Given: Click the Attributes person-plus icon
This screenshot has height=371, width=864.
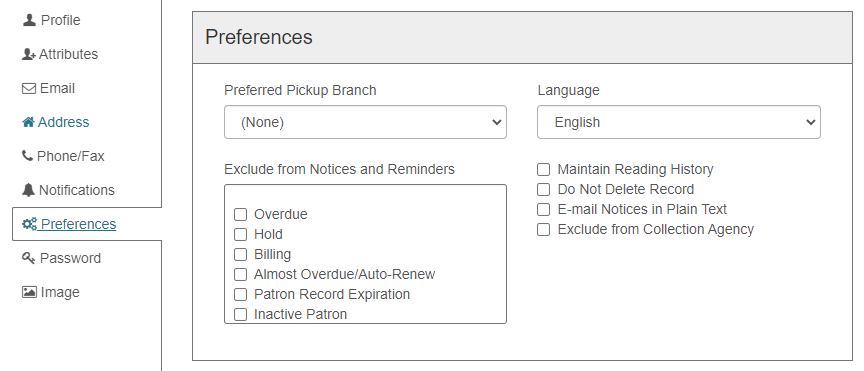Looking at the screenshot, I should click(x=29, y=54).
